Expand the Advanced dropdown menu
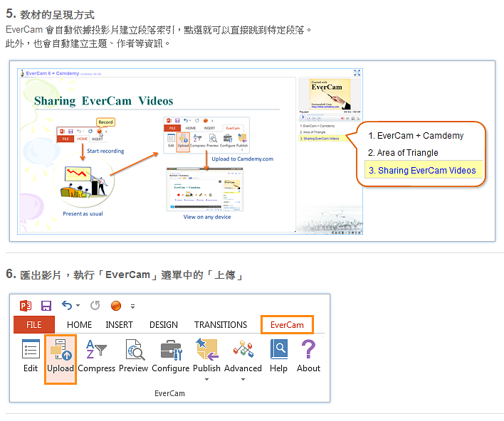 click(243, 379)
